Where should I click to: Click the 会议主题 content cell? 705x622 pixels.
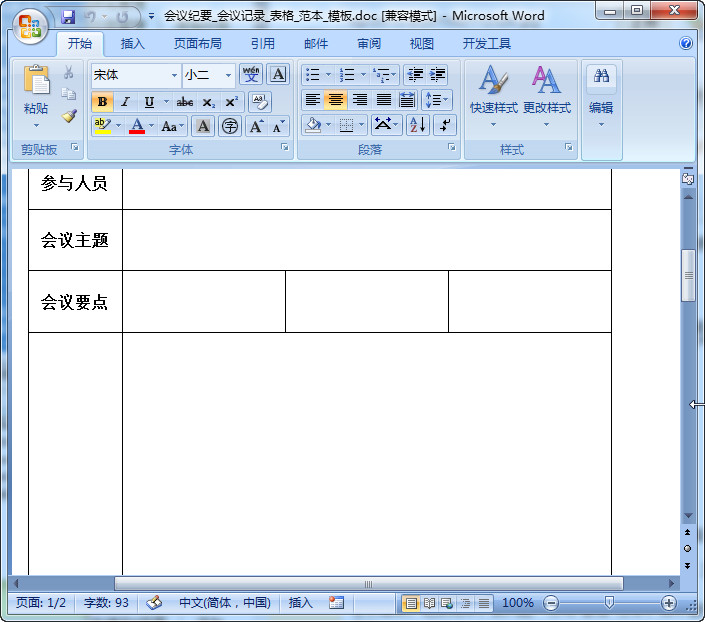tap(367, 240)
